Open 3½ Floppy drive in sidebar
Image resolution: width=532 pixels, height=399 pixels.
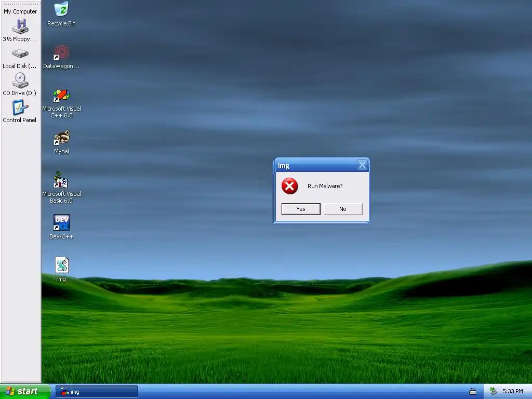pos(20,31)
